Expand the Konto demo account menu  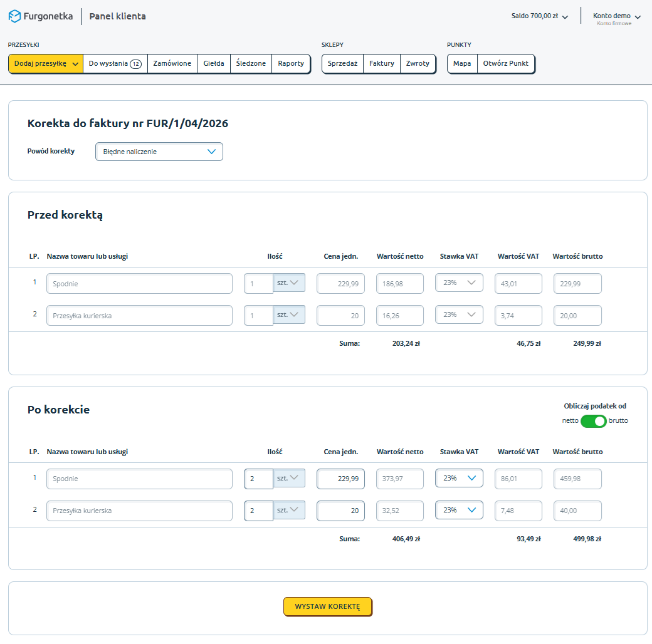tap(617, 16)
